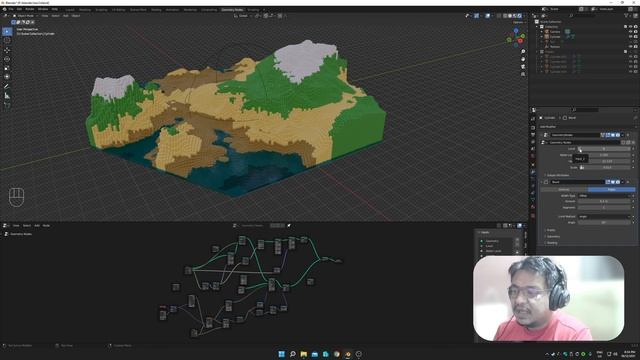Select the Scale tool
640x360 pixels.
click(x=7, y=68)
